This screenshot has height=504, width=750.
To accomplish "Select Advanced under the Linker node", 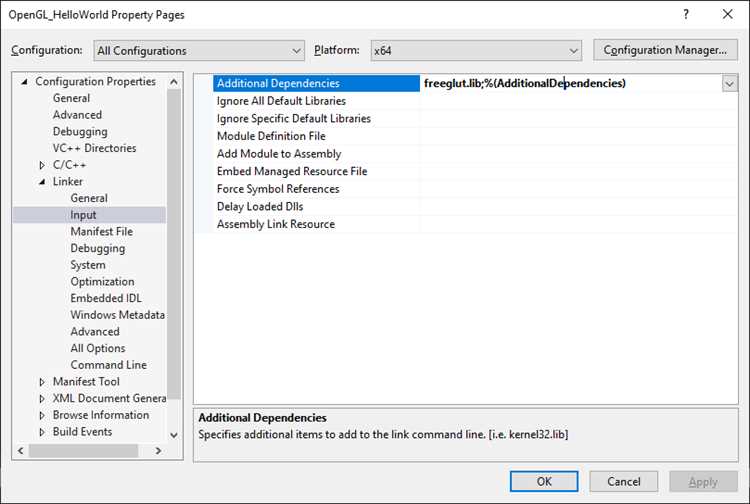I will click(95, 332).
